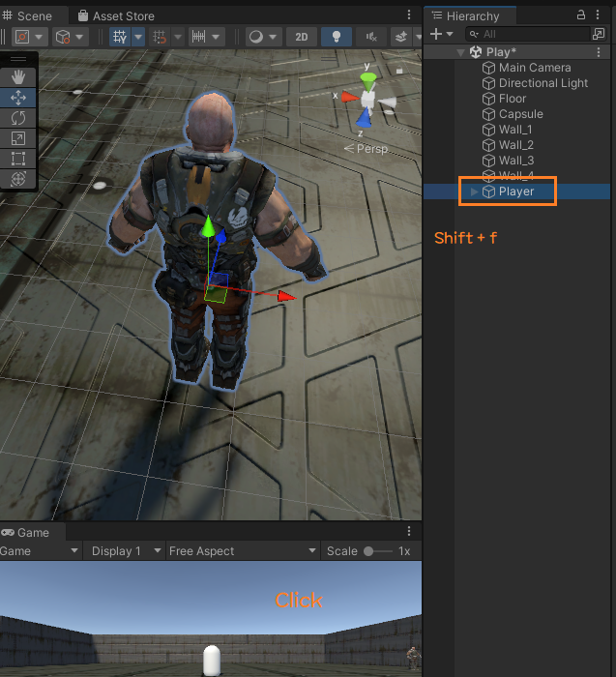The image size is (616, 677).
Task: Toggle scene lighting lightbulb
Action: pyautogui.click(x=337, y=37)
